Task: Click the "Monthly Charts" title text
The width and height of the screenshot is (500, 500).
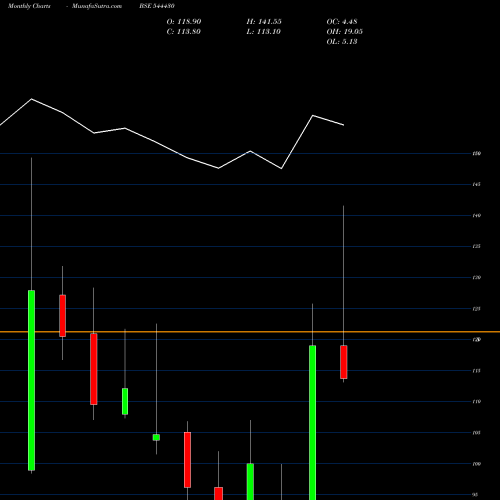Action: 29,6
